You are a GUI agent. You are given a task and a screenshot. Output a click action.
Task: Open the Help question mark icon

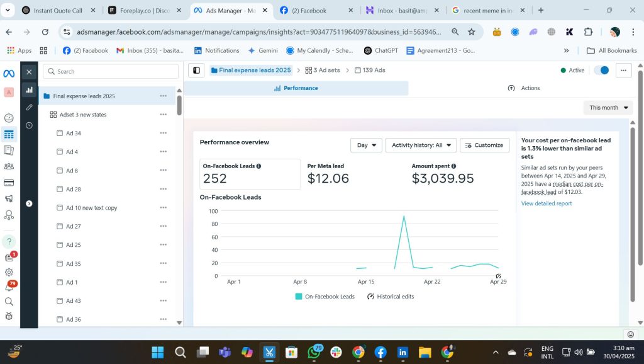pyautogui.click(x=9, y=241)
